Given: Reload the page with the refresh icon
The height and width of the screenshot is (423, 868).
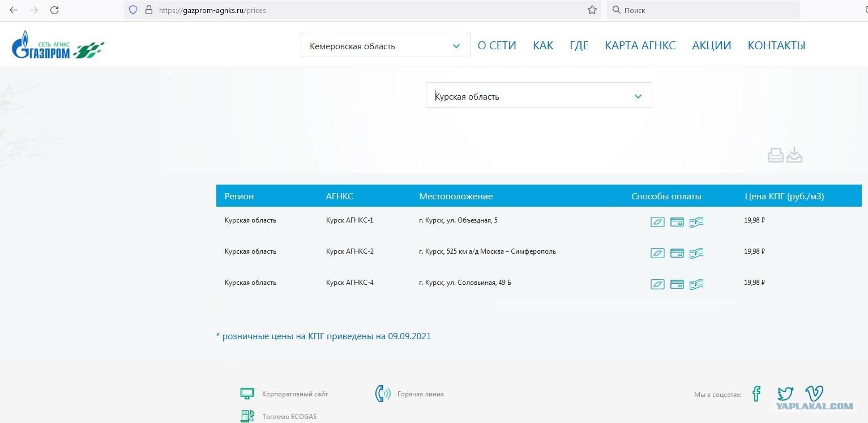Looking at the screenshot, I should tap(54, 10).
